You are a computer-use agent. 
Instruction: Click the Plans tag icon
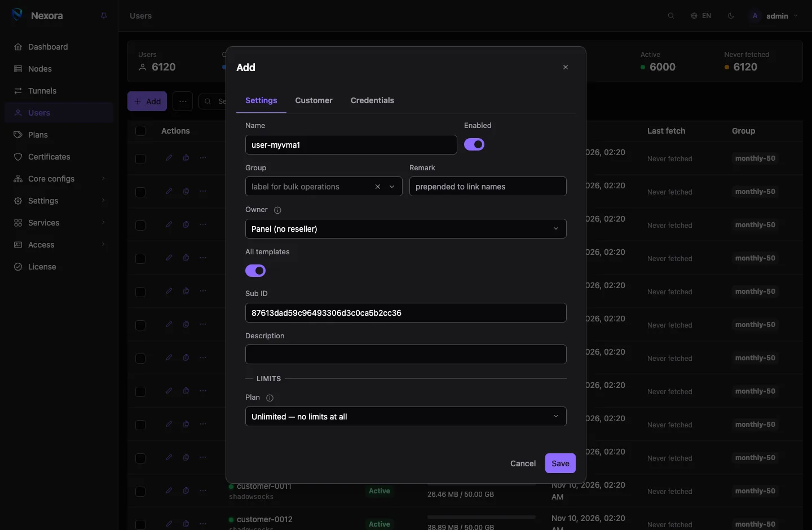18,135
